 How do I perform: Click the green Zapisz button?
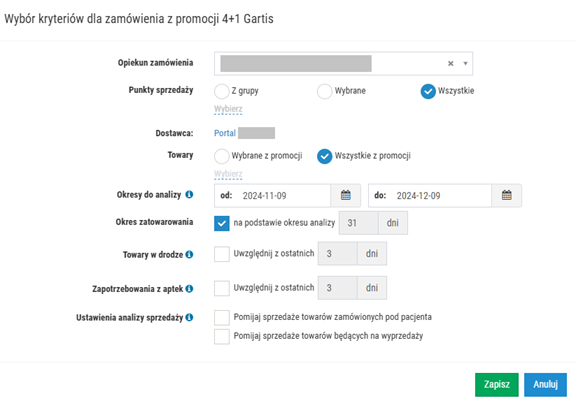[x=497, y=385]
